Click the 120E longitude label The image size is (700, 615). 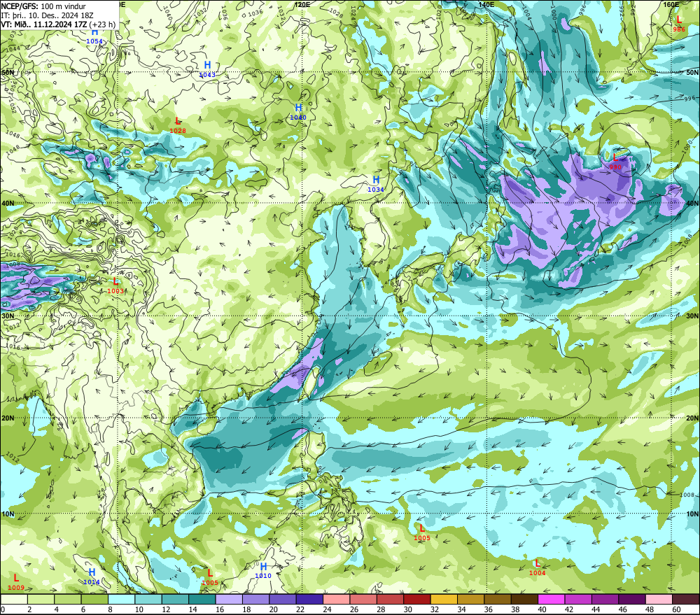(x=302, y=4)
